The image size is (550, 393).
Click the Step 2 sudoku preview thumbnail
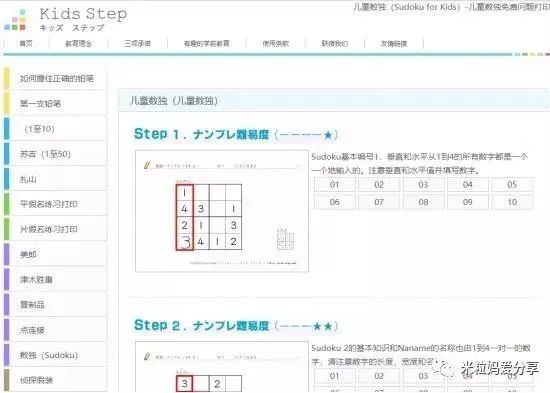tap(222, 367)
